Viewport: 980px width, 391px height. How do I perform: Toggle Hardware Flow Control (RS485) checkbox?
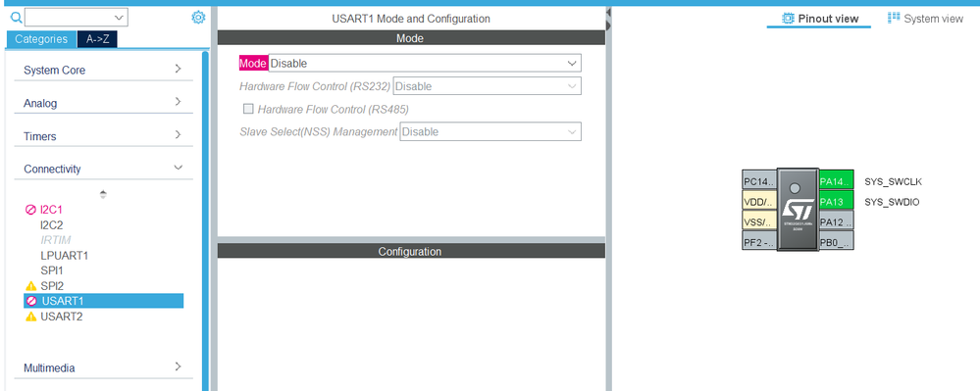point(248,109)
